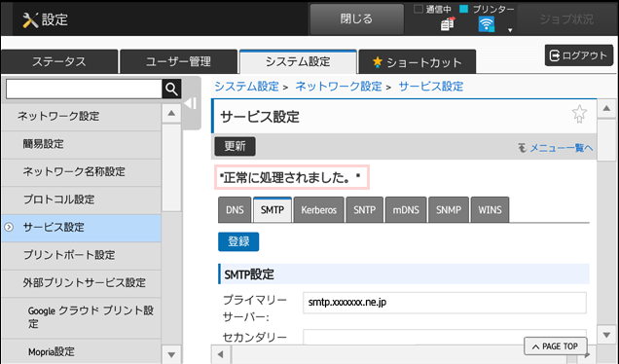Open the Kerberos tab
Viewport: 619px width, 364px height.
[318, 209]
